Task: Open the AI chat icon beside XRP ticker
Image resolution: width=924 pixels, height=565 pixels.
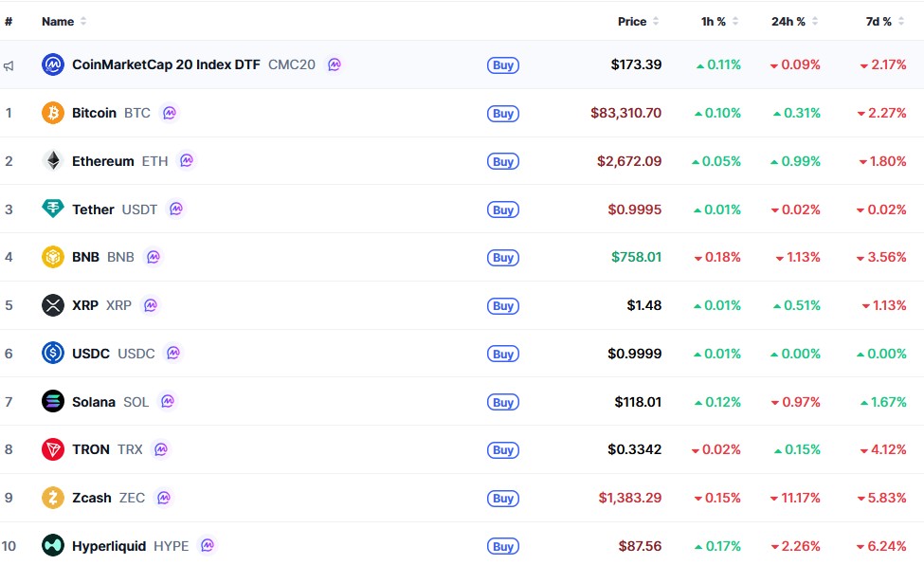Action: 151,305
